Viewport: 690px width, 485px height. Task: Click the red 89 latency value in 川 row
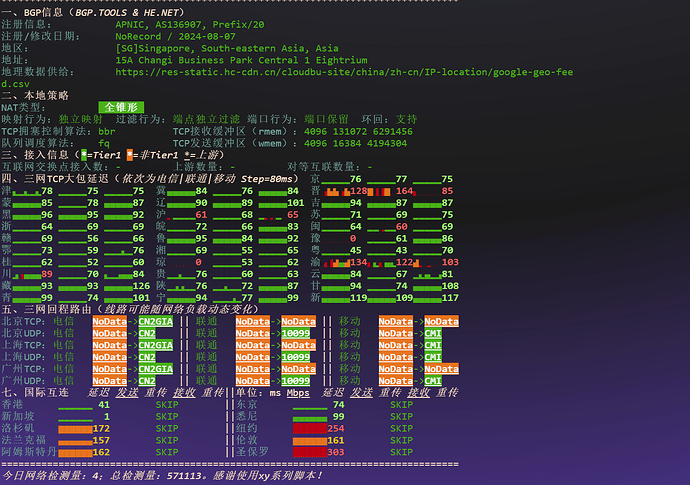(x=47, y=274)
